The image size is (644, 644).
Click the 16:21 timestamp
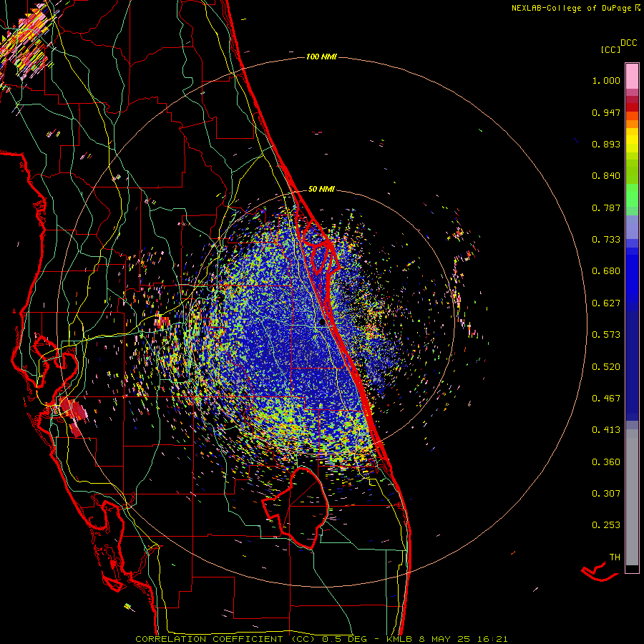coord(492,639)
